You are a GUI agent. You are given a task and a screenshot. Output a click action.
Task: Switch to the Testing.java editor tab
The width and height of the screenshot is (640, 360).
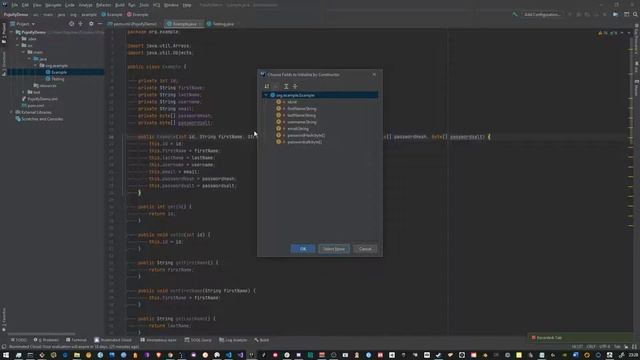click(x=220, y=24)
